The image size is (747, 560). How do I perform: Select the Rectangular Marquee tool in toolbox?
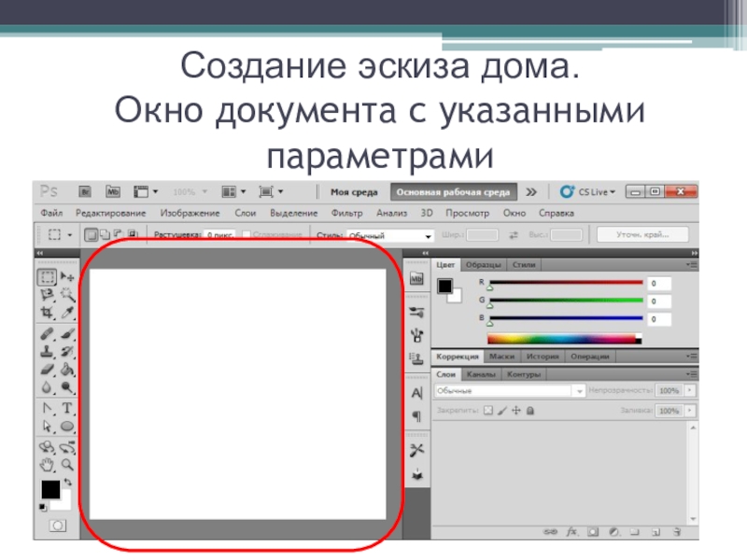point(47,276)
